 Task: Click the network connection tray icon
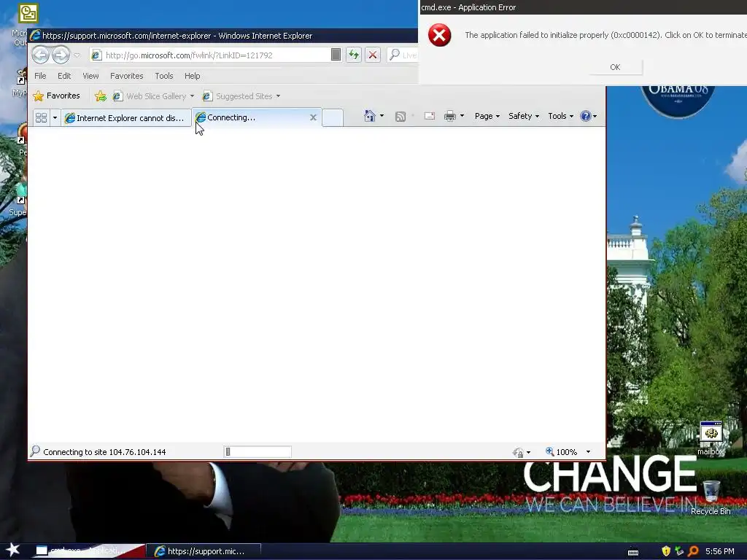click(679, 551)
